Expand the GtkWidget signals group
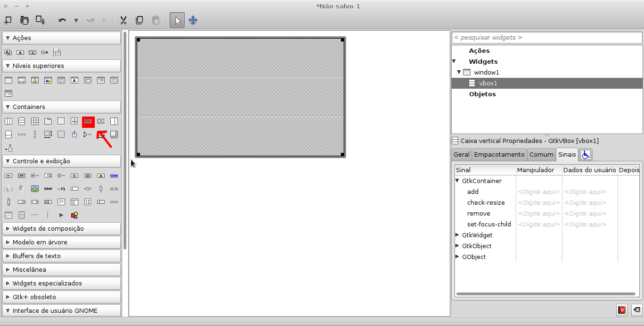This screenshot has height=326, width=644. point(457,234)
